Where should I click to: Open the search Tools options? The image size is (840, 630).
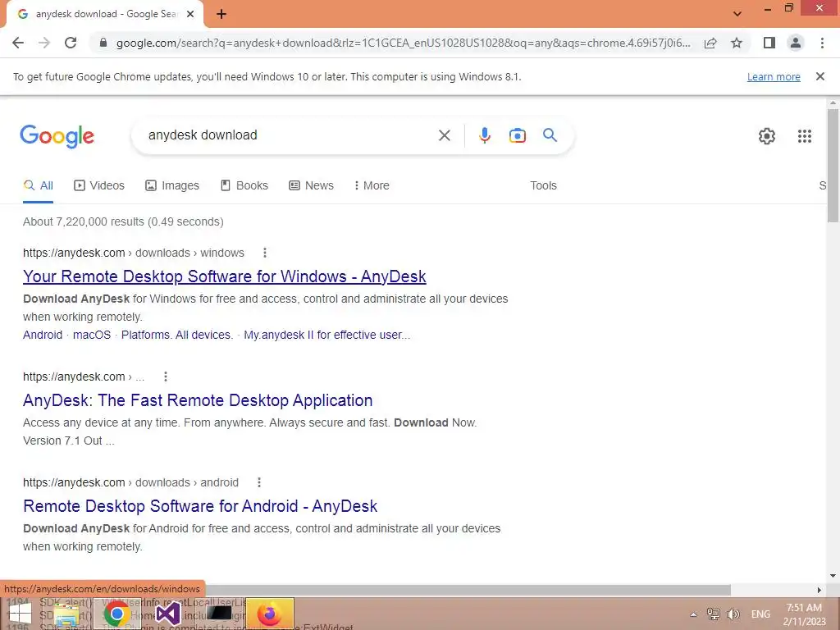543,186
